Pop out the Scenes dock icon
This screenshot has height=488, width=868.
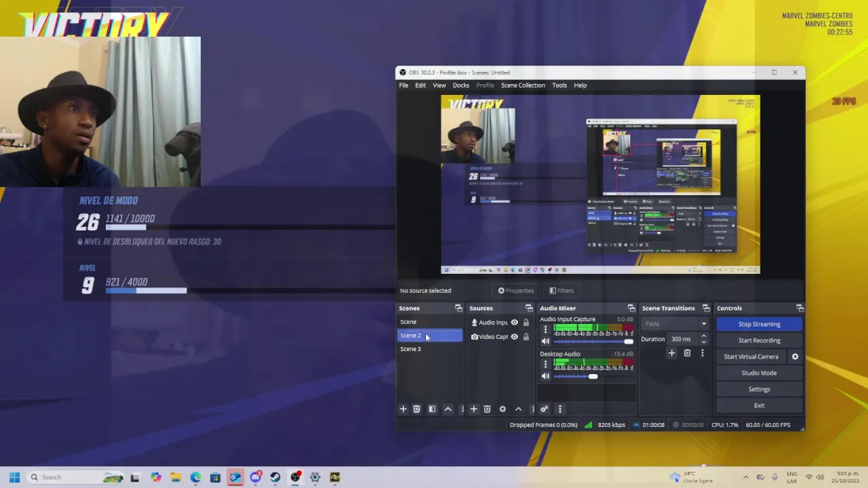(x=458, y=308)
